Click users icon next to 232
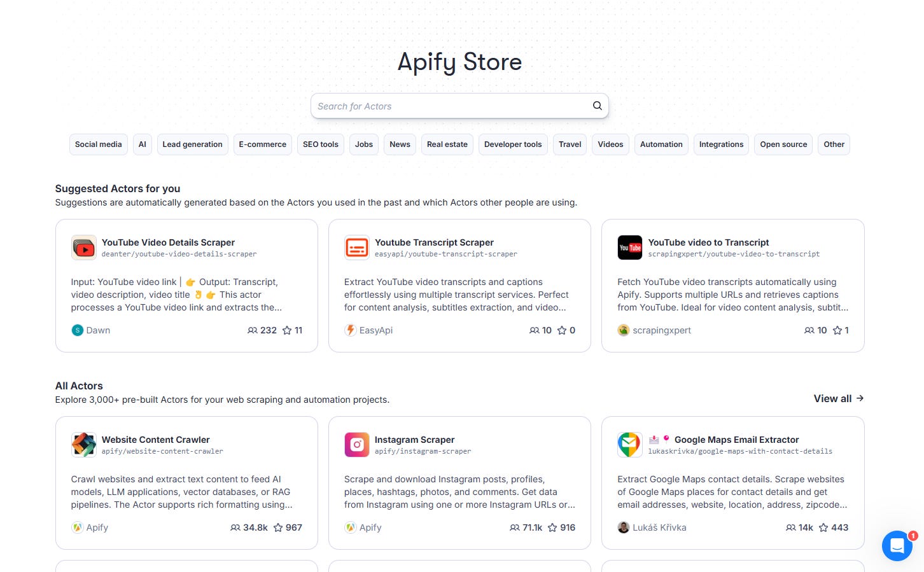The image size is (924, 572). coord(253,330)
